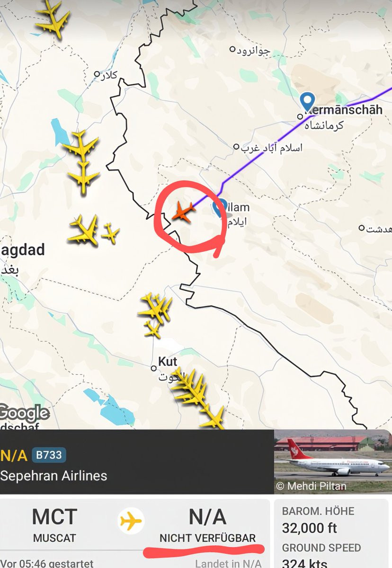Click the B733 aircraft type badge
This screenshot has width=392, height=568.
(x=49, y=455)
